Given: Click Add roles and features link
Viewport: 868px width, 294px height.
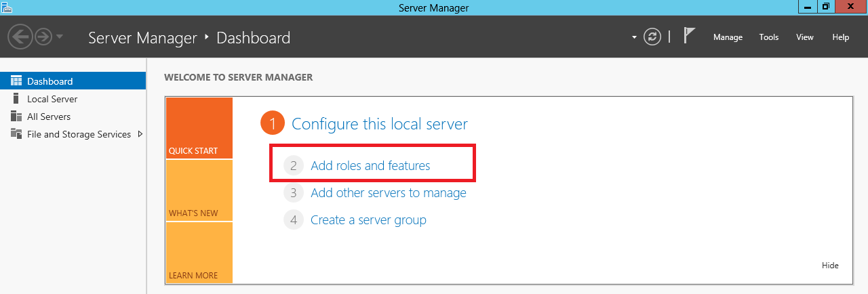Looking at the screenshot, I should pos(370,165).
